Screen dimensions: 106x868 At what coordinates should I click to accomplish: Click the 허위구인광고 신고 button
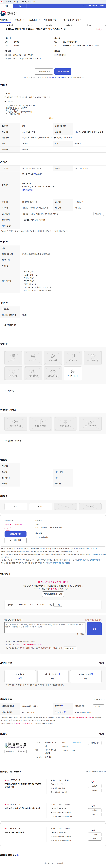coord(98,699)
